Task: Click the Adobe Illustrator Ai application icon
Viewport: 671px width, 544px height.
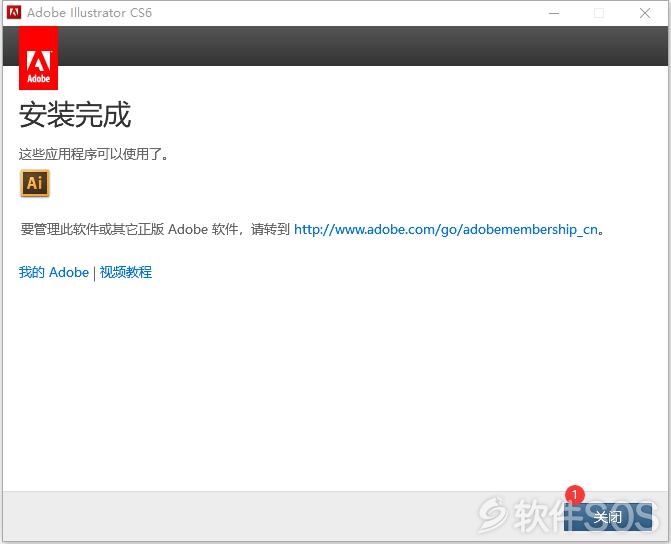Action: [35, 183]
